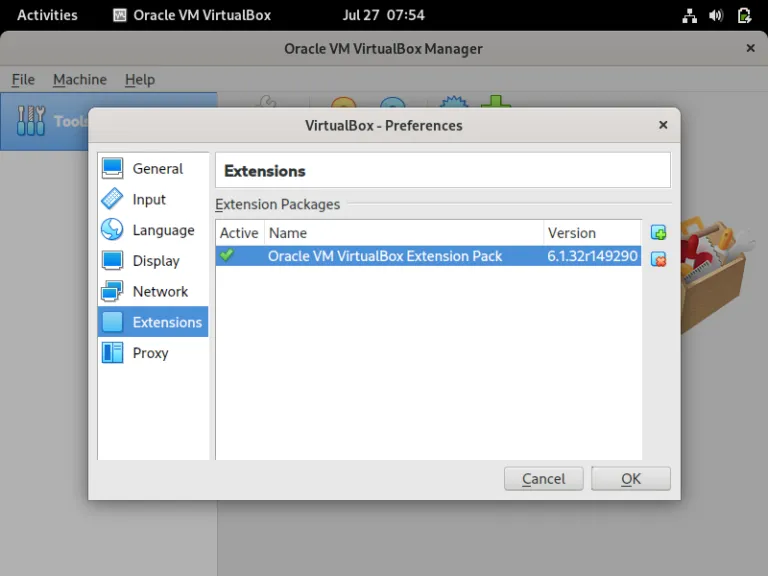Open the Display preferences category

pos(153,261)
